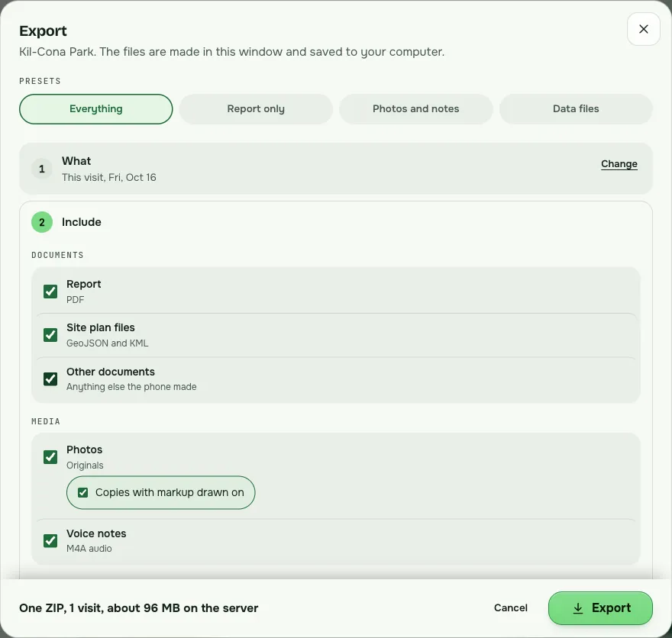This screenshot has width=672, height=638.
Task: Select the Everything preset
Action: (96, 109)
